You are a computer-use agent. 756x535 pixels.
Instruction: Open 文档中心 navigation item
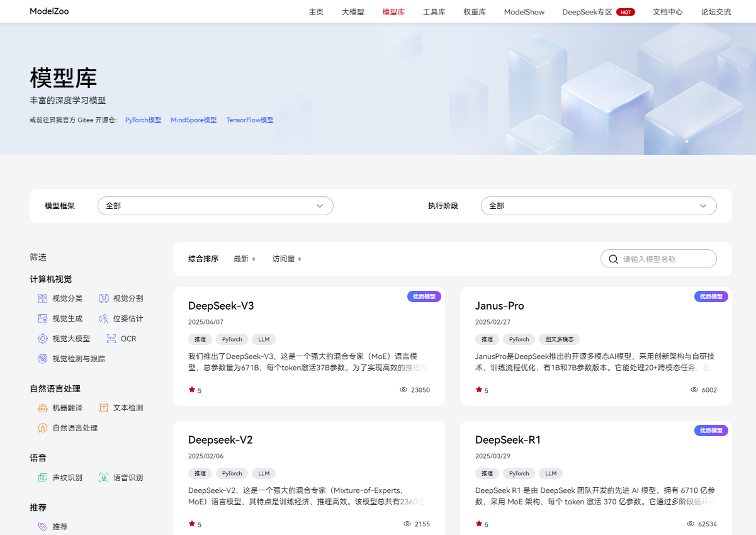(x=668, y=12)
